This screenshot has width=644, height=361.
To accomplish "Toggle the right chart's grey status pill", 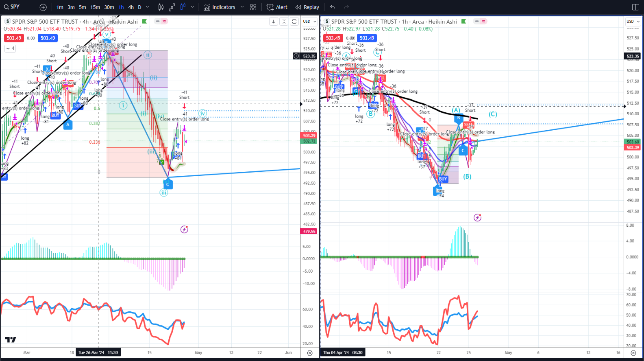I will coord(477,21).
